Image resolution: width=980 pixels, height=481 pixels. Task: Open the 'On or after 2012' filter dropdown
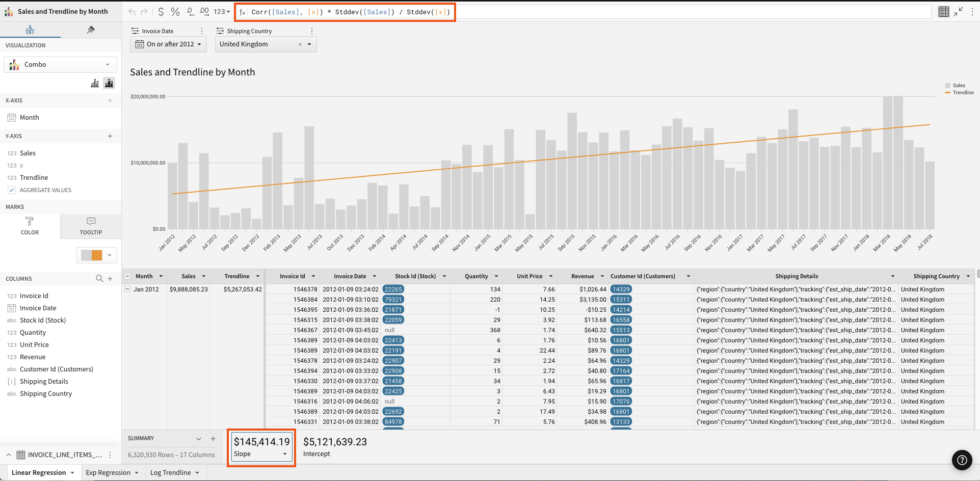[168, 44]
